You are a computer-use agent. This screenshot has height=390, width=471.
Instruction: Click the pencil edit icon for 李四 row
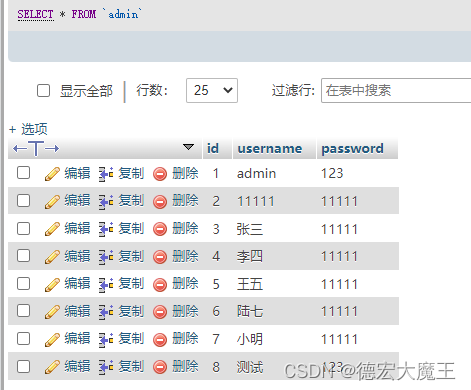pos(52,257)
